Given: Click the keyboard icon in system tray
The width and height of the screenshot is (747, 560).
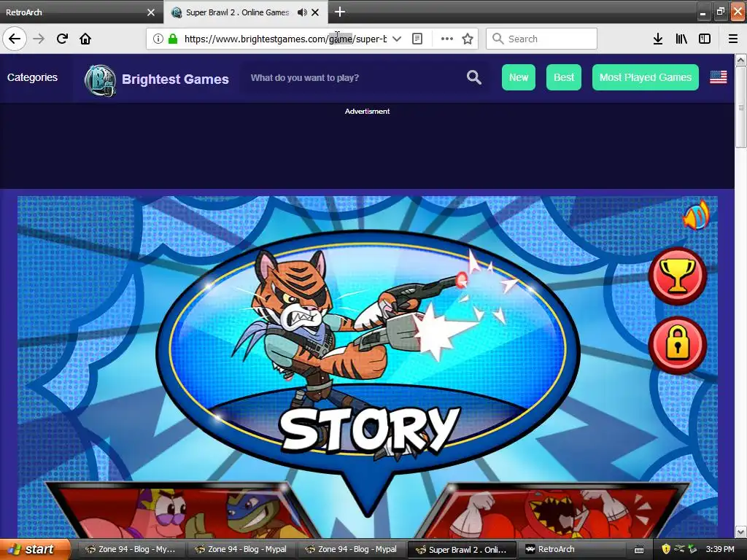Looking at the screenshot, I should coord(639,550).
